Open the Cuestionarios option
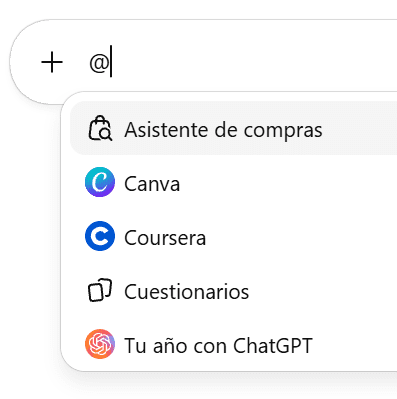 (233, 290)
